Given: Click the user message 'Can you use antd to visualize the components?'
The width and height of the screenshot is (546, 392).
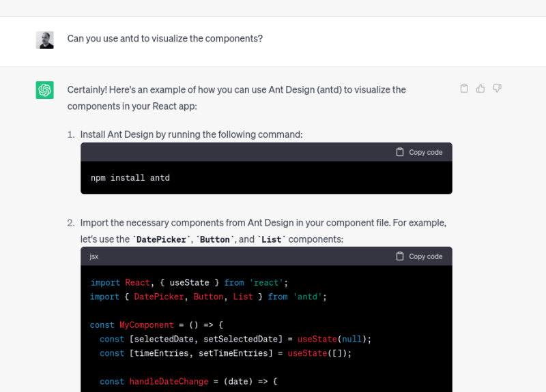Looking at the screenshot, I should [165, 38].
